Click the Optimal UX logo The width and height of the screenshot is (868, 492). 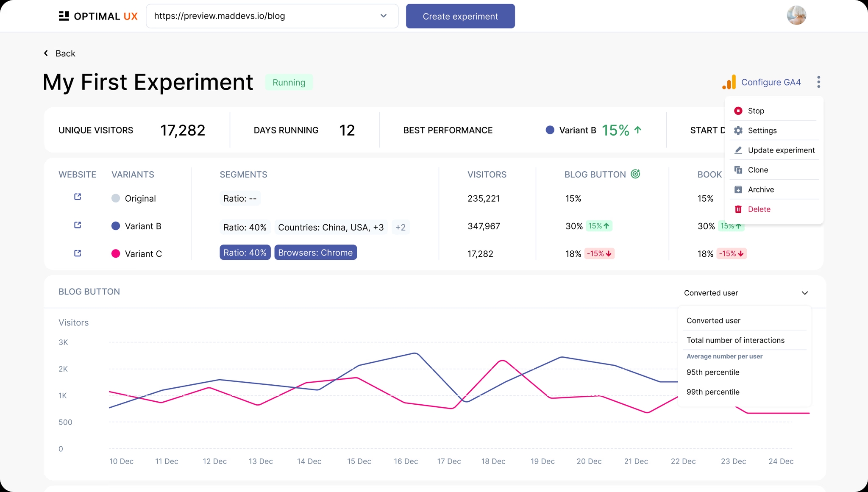point(97,16)
